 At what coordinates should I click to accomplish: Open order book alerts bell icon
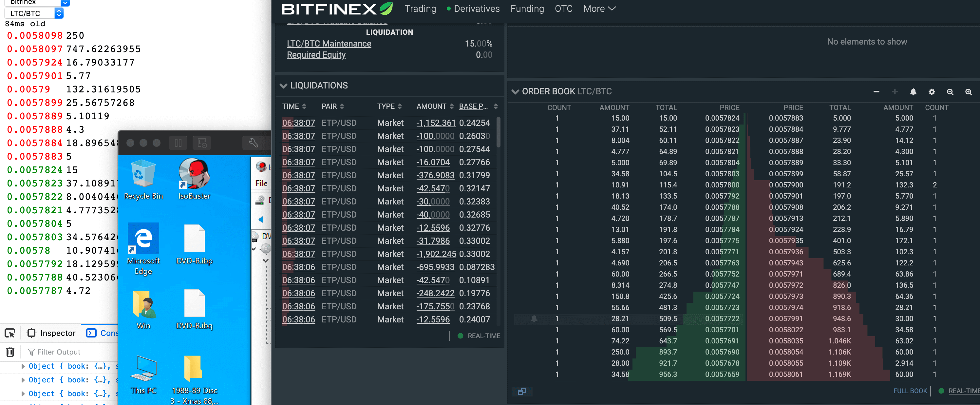[913, 92]
